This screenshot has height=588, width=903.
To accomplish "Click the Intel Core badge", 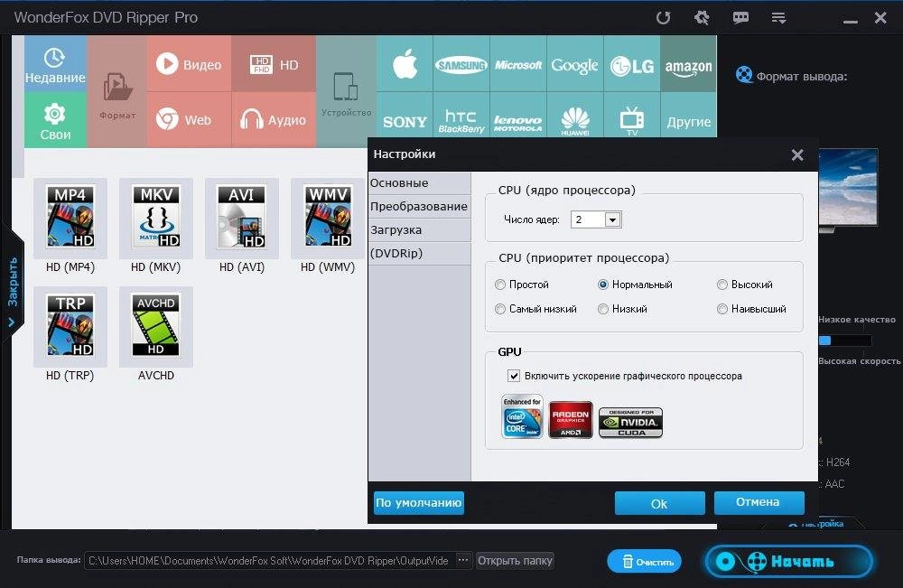I will [x=522, y=416].
